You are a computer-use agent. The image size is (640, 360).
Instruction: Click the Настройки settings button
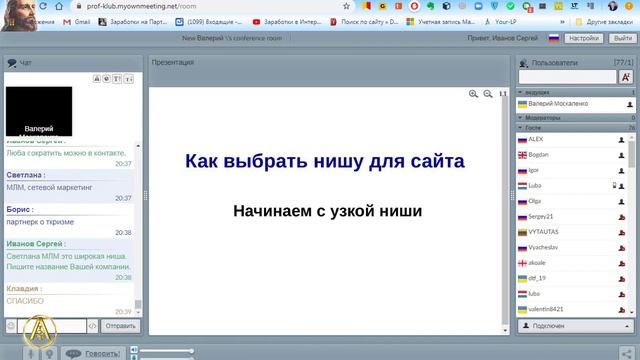584,38
